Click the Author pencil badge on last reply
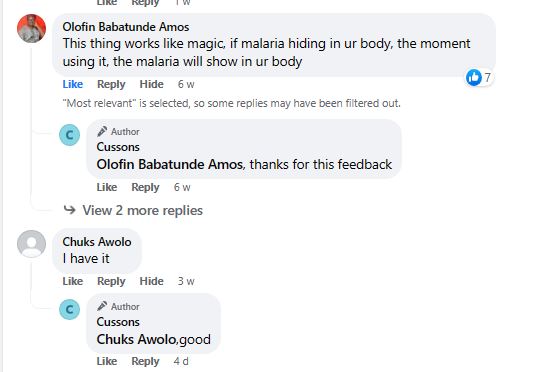534x372 pixels. (x=102, y=306)
